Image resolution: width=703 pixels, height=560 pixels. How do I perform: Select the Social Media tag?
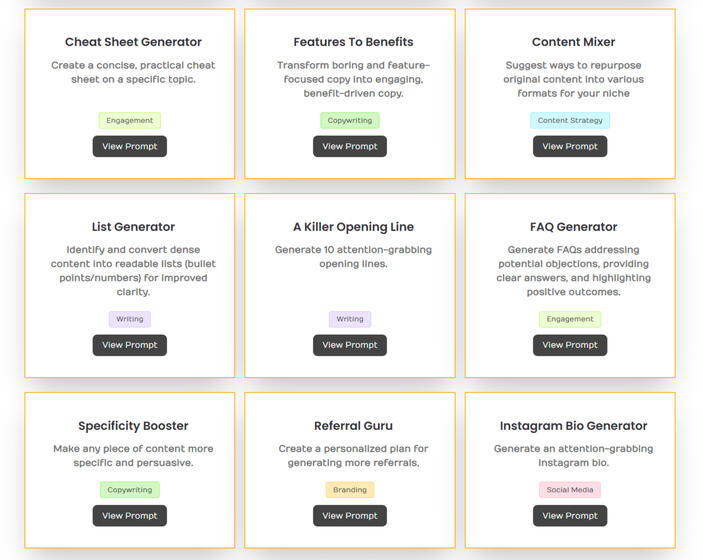[x=570, y=490]
